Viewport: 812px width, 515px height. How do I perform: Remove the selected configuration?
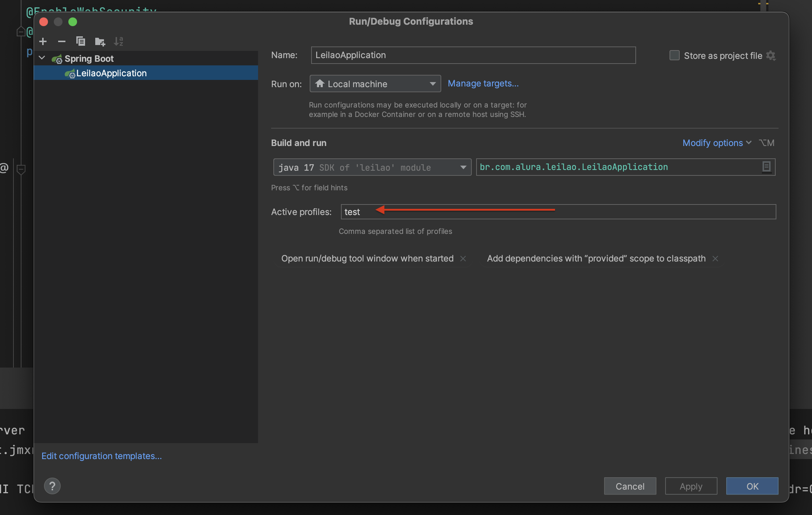61,41
